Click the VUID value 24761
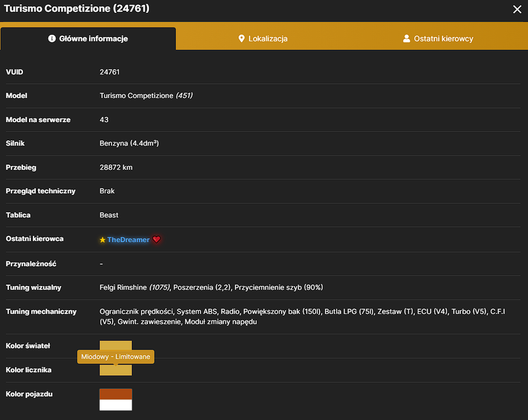The width and height of the screenshot is (528, 420). tap(109, 72)
